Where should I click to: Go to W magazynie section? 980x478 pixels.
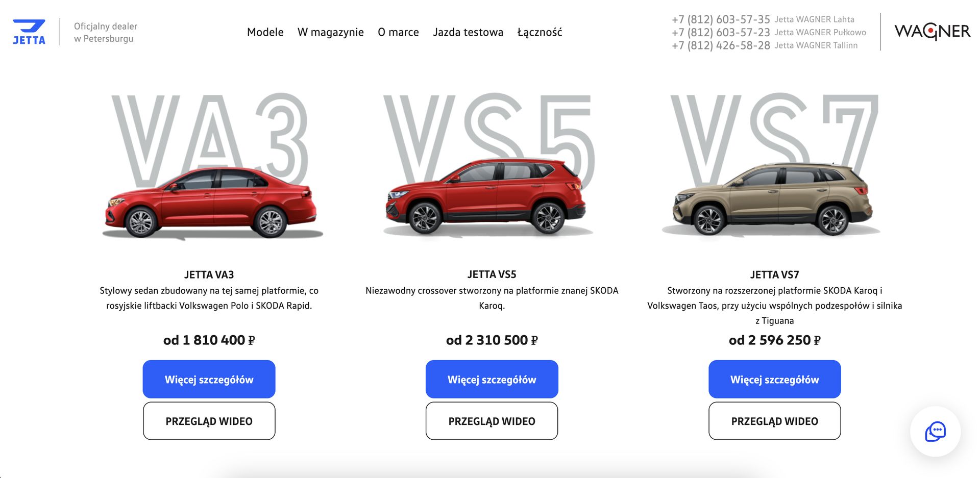tap(330, 32)
